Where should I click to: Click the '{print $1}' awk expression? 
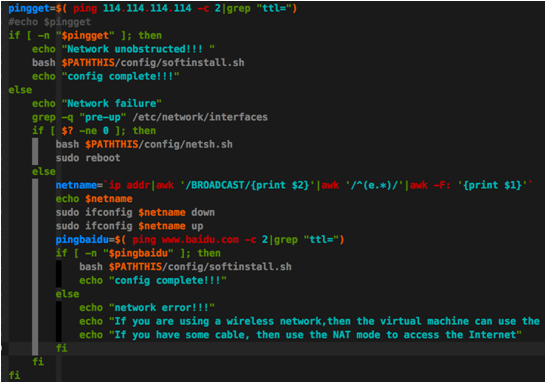pos(492,185)
